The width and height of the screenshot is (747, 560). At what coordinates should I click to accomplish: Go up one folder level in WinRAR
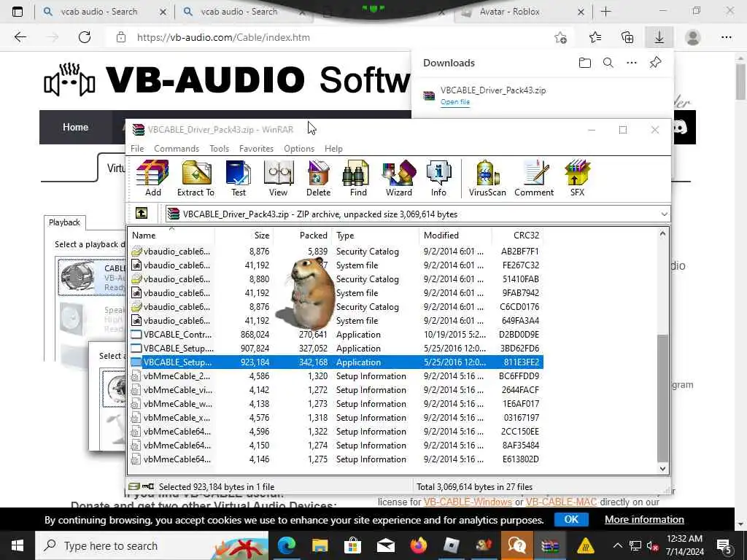point(142,214)
